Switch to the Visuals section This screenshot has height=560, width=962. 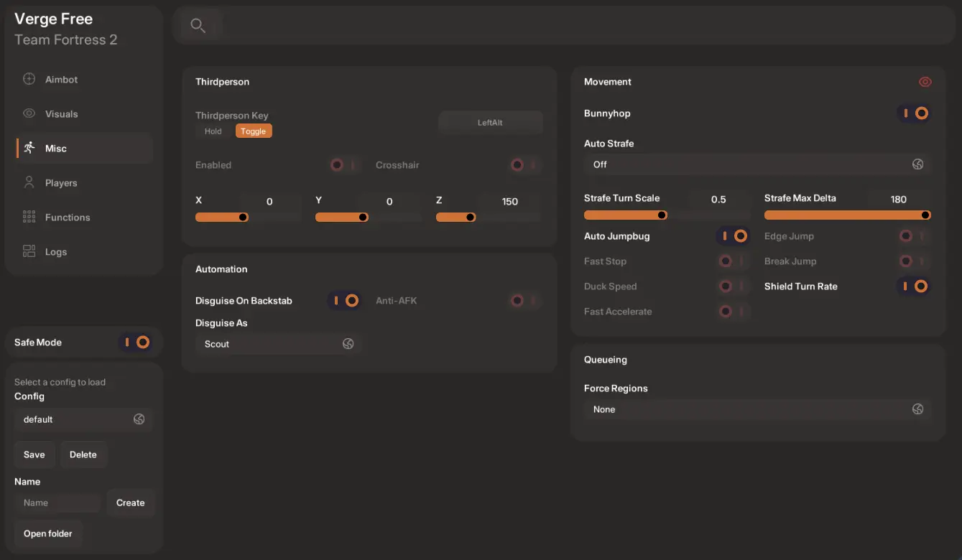click(85, 113)
